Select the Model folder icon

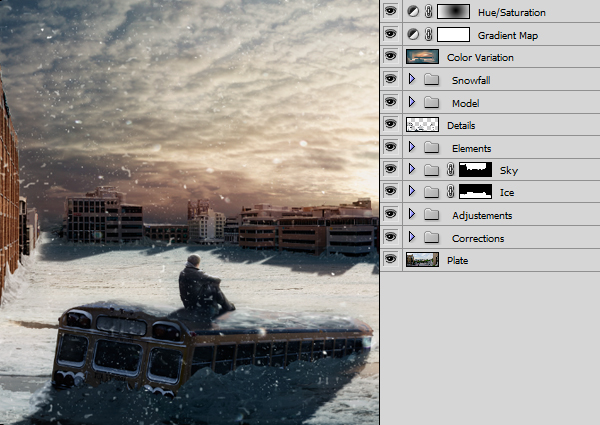[x=432, y=102]
